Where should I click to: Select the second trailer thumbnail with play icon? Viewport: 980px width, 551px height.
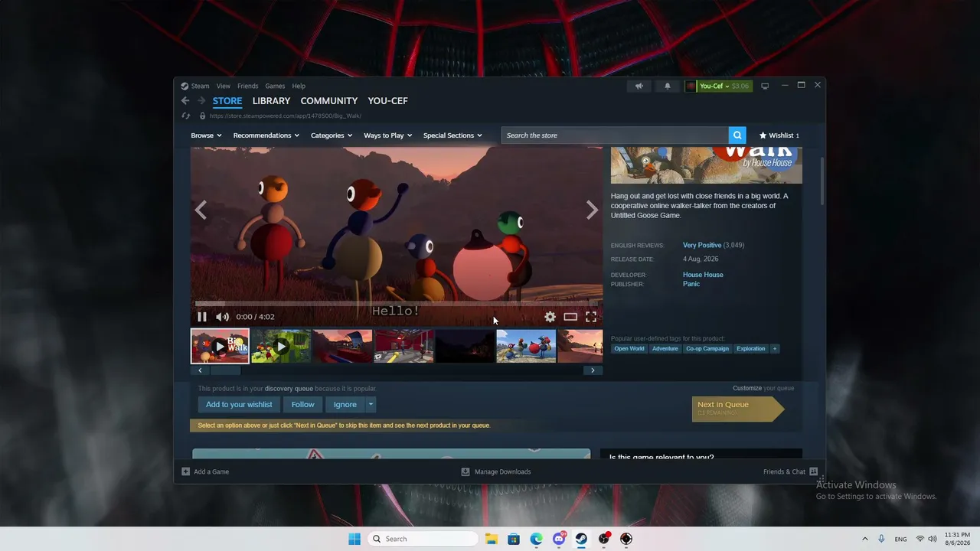pyautogui.click(x=281, y=346)
